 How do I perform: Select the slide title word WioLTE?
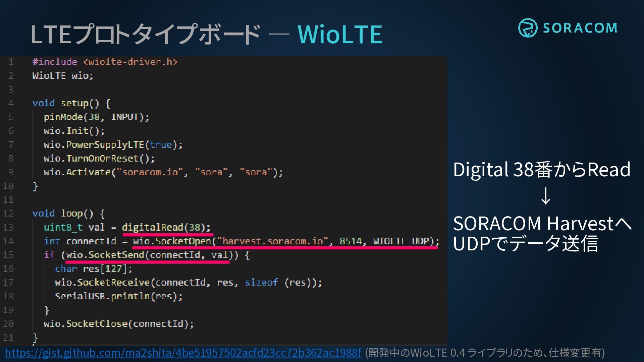coord(340,34)
